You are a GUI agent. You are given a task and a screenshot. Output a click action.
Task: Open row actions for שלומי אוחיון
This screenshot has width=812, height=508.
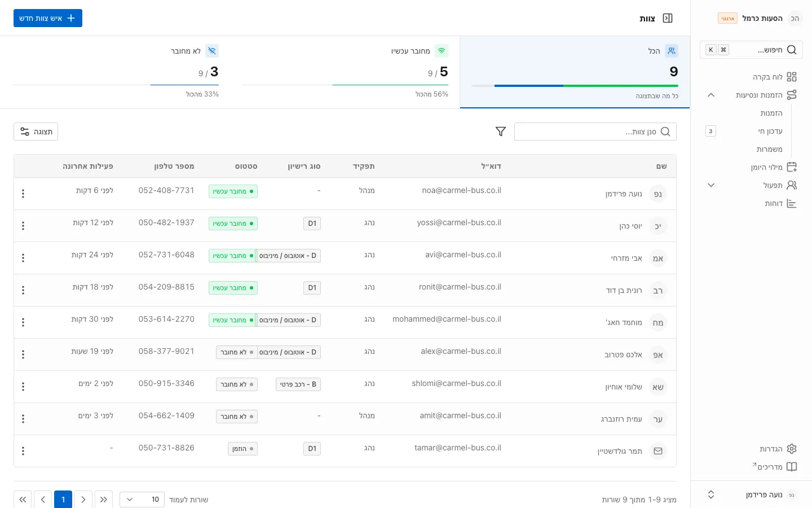(x=23, y=387)
